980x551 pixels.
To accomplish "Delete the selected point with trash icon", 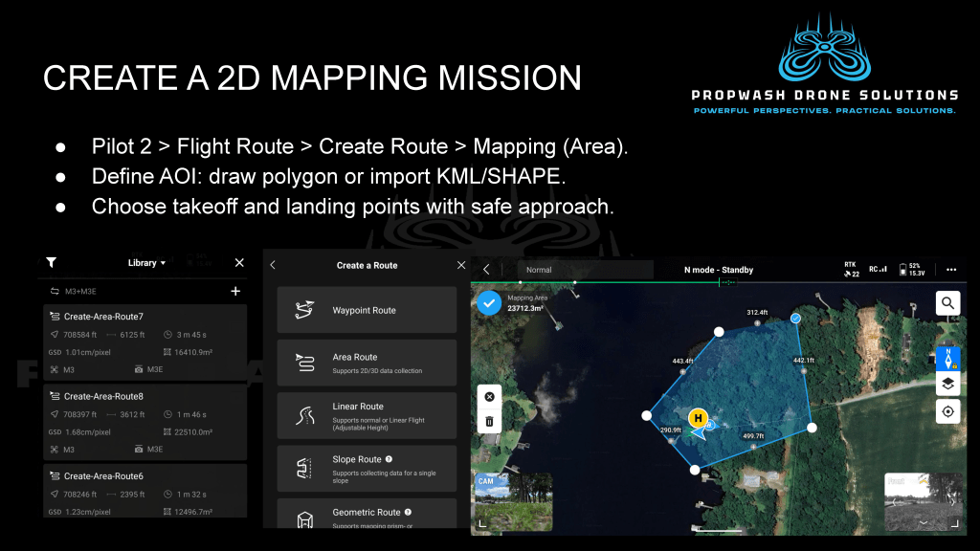I will pyautogui.click(x=489, y=421).
